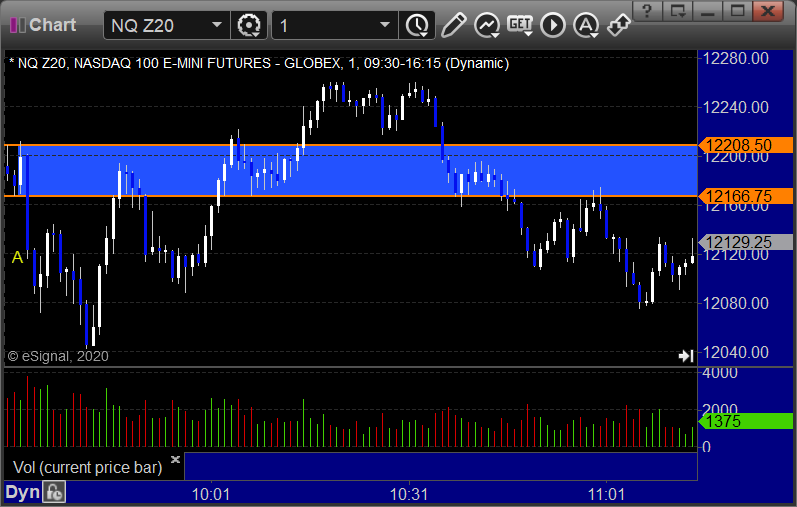Click the yellow 'A' marker on the chart

(17, 257)
